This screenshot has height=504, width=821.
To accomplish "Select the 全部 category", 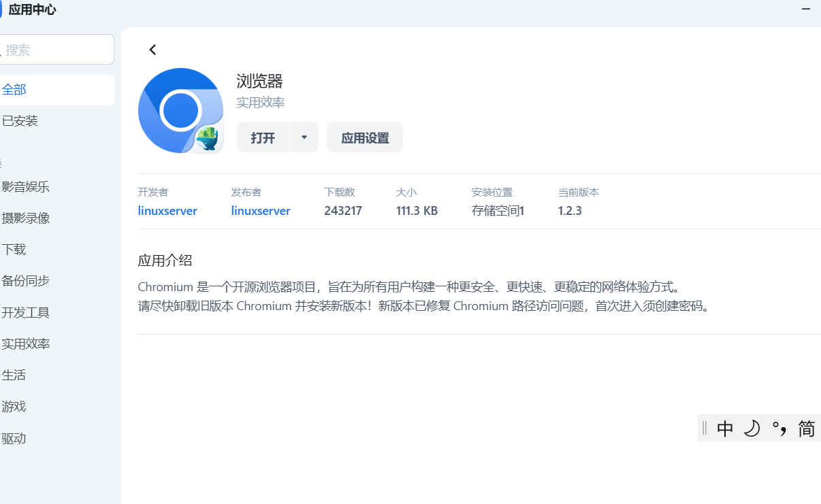I will [57, 90].
